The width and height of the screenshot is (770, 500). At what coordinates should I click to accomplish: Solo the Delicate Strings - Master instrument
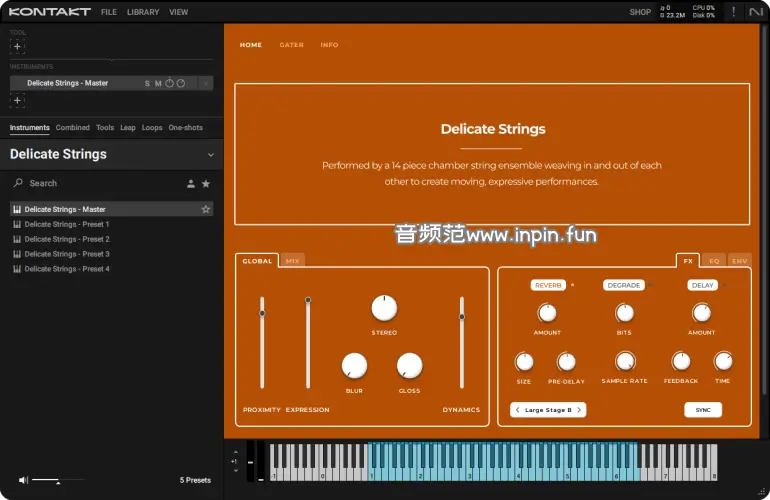[147, 83]
